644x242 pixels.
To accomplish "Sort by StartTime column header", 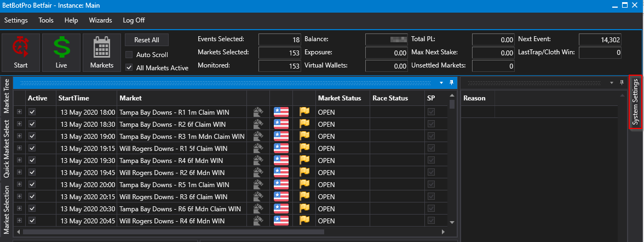I will (87, 98).
